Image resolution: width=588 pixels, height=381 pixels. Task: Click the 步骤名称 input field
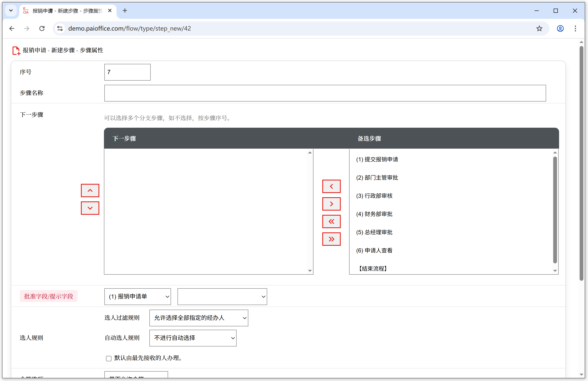(x=325, y=93)
